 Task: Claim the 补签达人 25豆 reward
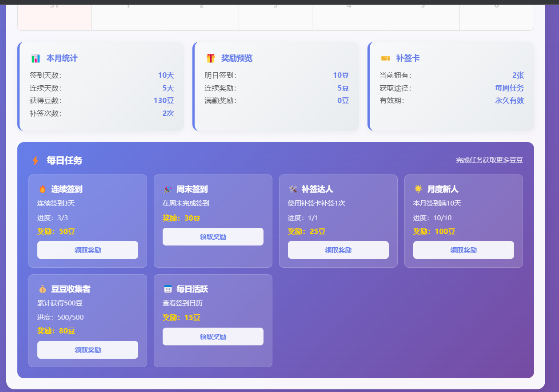(338, 250)
